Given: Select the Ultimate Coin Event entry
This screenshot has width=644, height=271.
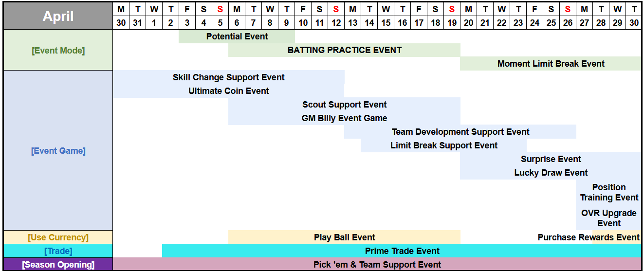Looking at the screenshot, I should [x=229, y=91].
